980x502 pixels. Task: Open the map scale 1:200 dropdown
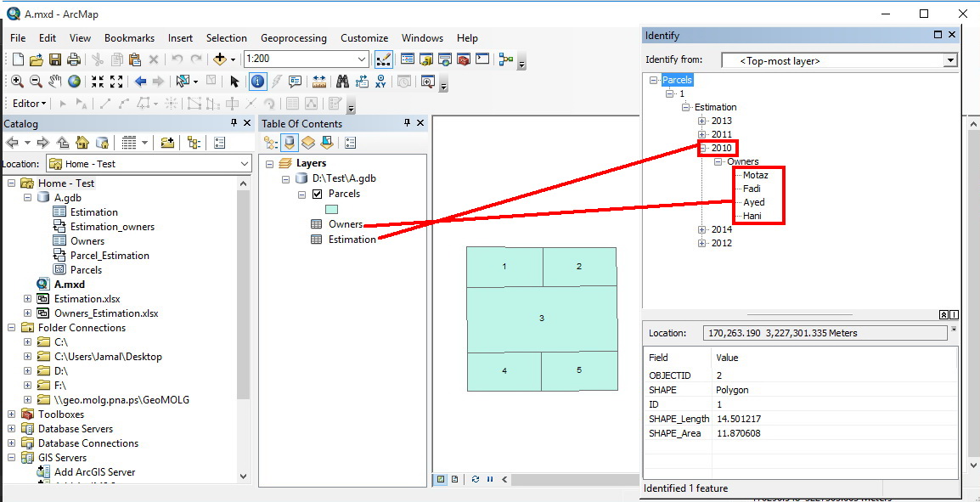[x=363, y=59]
